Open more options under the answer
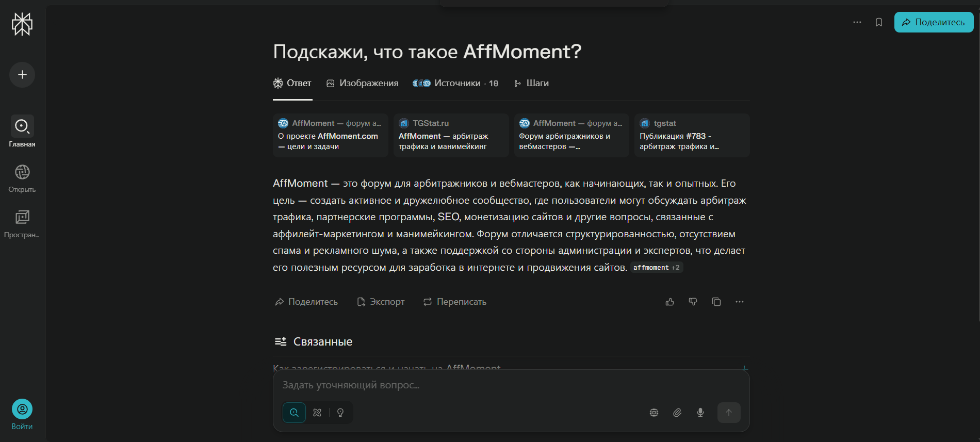 [740, 302]
